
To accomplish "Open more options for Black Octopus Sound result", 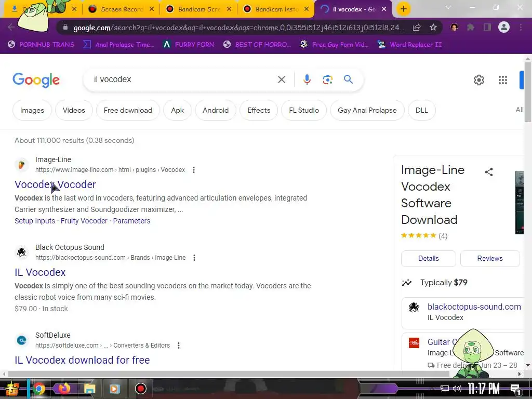I will [194, 258].
